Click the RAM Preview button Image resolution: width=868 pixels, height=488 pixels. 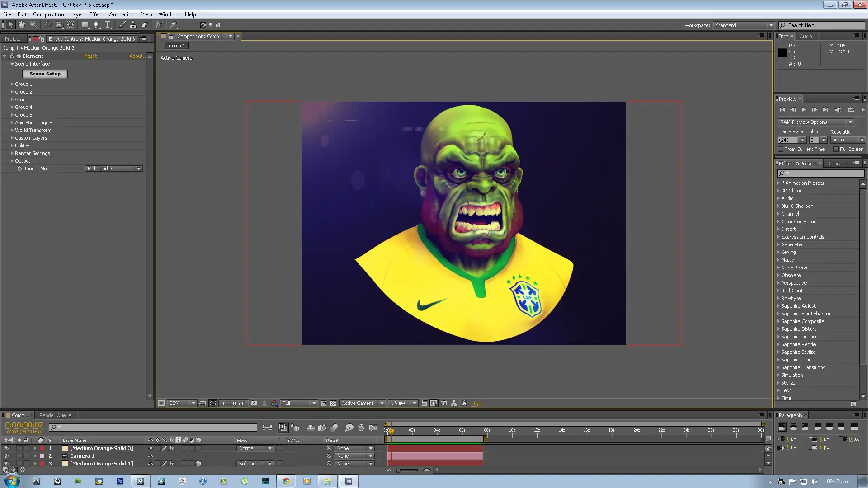[x=862, y=110]
